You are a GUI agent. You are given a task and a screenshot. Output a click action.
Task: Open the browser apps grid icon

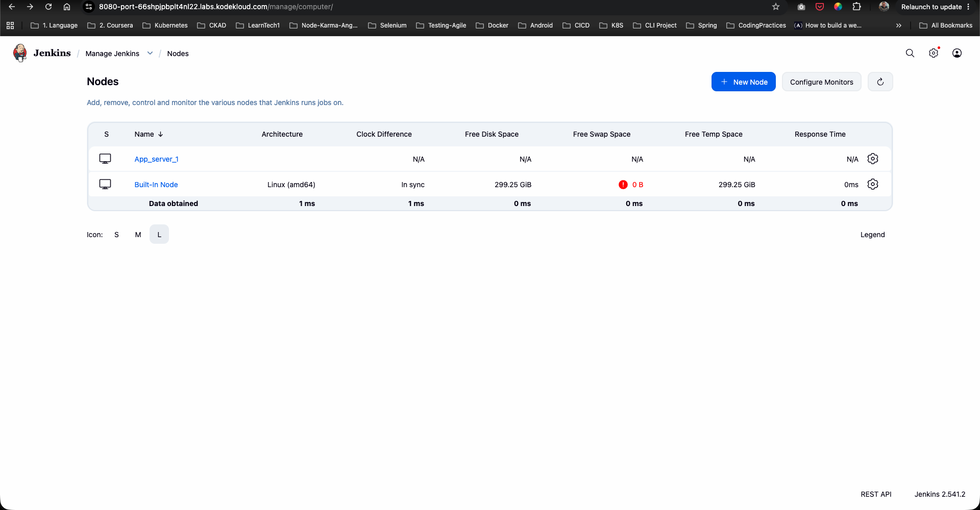pos(10,25)
